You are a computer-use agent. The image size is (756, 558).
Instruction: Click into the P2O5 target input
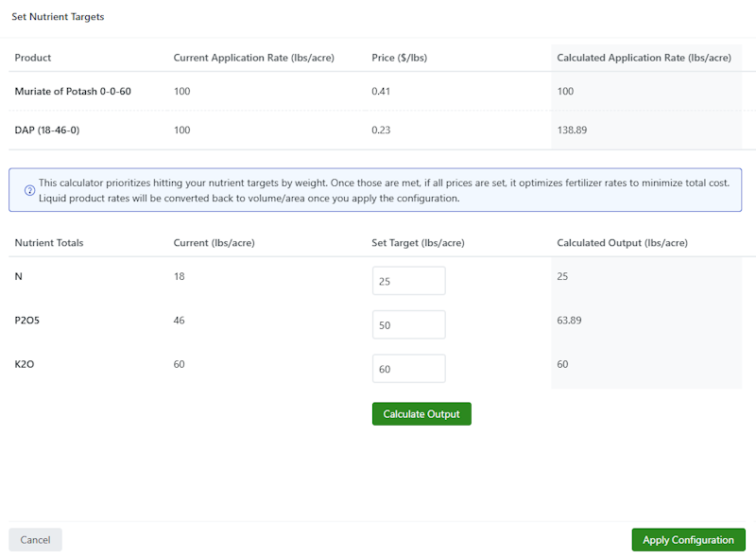408,324
